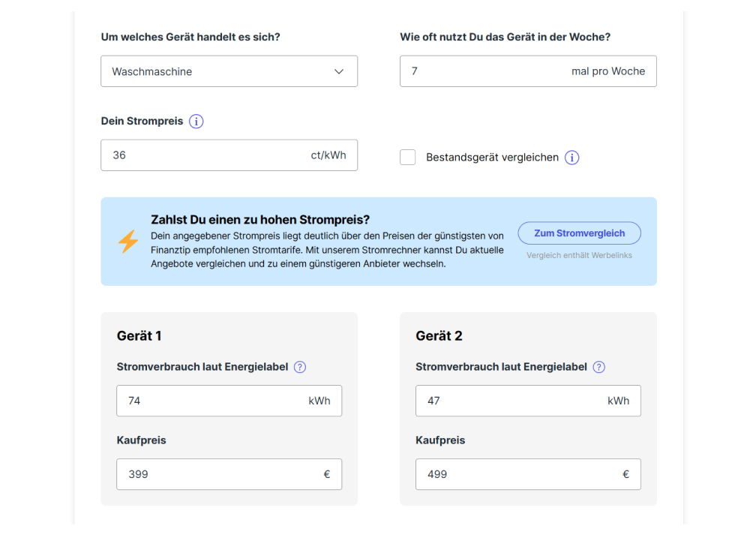Click the Vergleich enthält Werbelinks note

(579, 255)
